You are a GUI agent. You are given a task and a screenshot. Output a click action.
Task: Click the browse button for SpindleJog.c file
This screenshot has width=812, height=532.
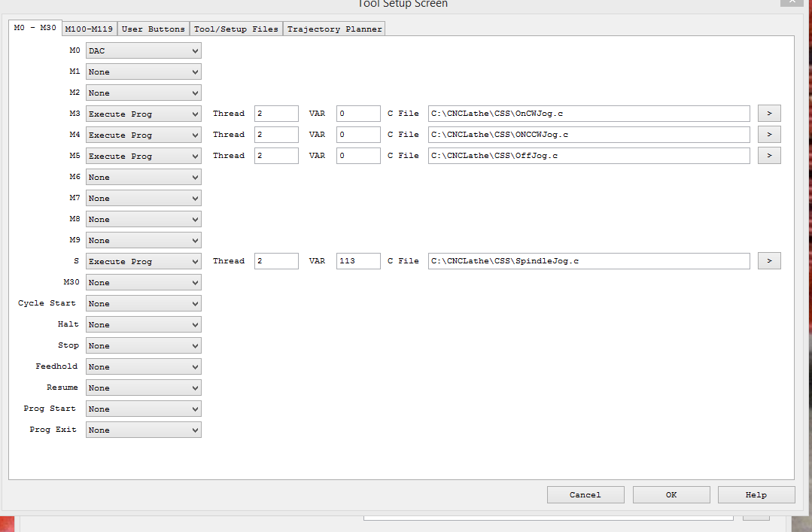(768, 261)
